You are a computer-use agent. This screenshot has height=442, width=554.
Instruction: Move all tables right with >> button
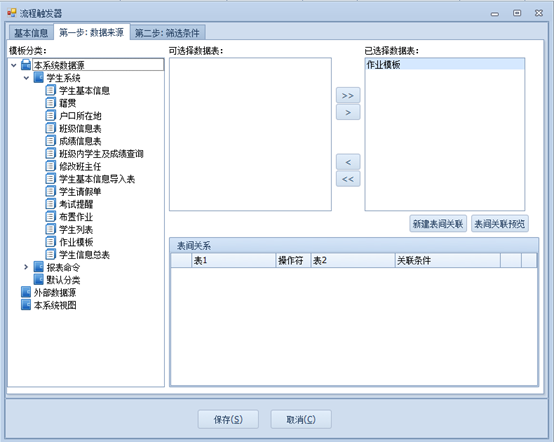pos(348,95)
